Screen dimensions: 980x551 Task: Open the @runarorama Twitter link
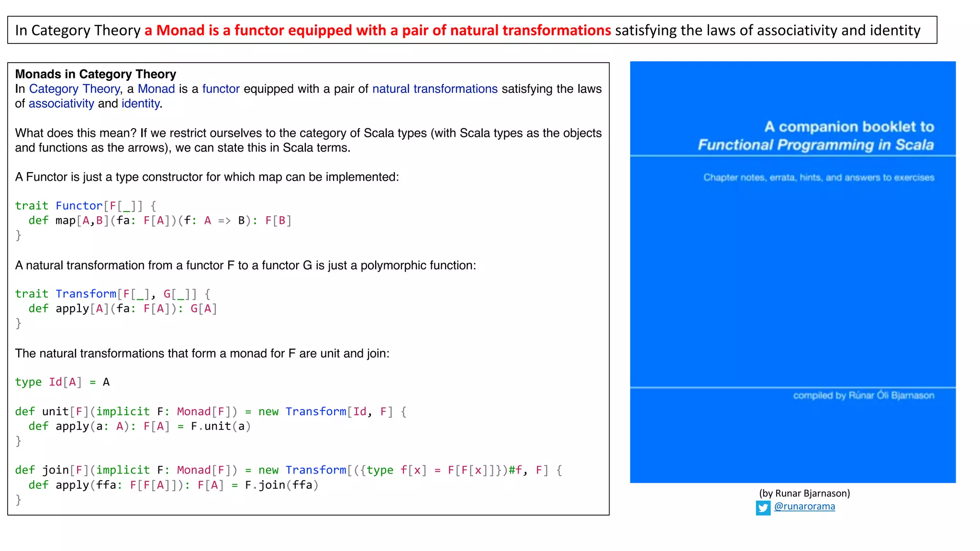point(804,506)
